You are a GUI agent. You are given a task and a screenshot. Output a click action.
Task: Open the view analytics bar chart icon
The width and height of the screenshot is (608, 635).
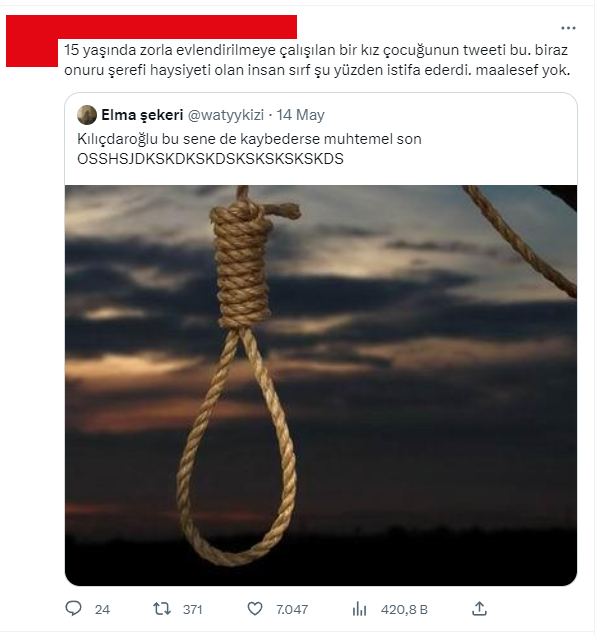(359, 608)
